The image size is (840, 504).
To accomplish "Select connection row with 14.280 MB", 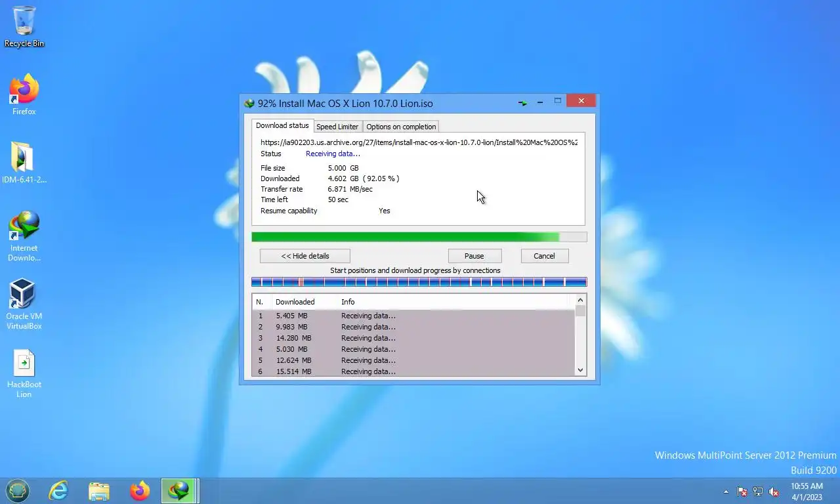I will click(x=413, y=338).
